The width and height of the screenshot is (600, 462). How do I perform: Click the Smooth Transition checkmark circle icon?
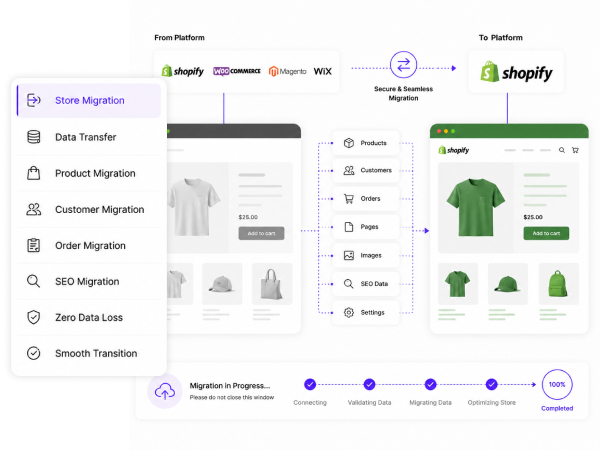pyautogui.click(x=33, y=353)
